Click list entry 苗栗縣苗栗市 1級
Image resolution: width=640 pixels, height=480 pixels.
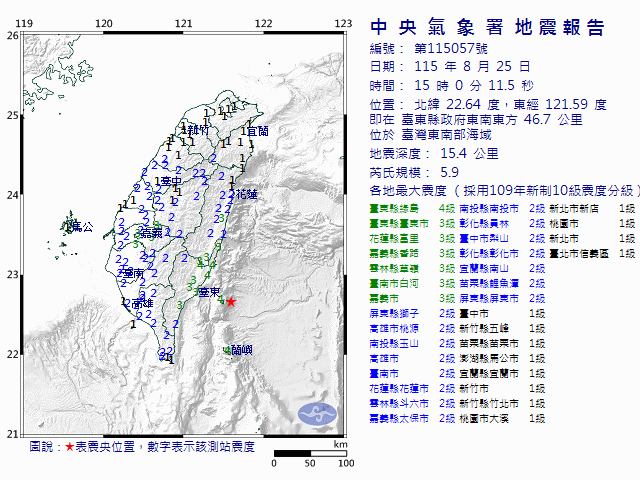tap(502, 343)
